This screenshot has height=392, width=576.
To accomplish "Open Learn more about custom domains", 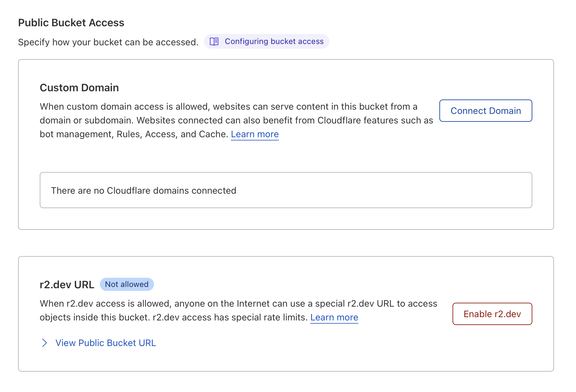I will pos(255,134).
